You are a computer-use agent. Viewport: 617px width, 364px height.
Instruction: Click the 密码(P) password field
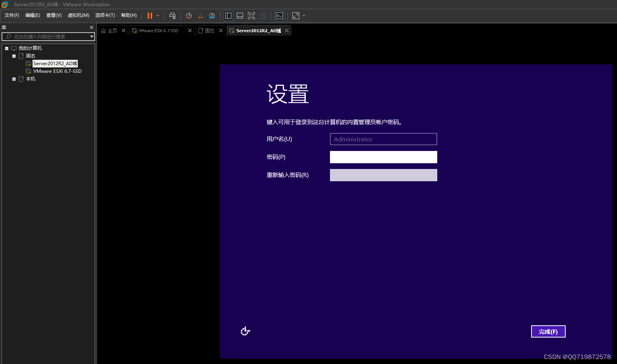384,157
